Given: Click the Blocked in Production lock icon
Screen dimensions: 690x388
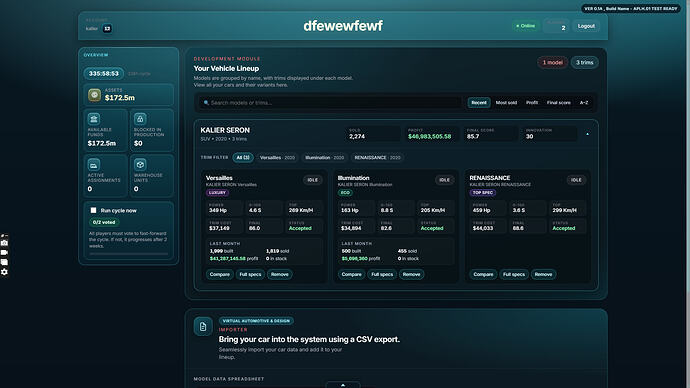Looking at the screenshot, I should coord(140,119).
